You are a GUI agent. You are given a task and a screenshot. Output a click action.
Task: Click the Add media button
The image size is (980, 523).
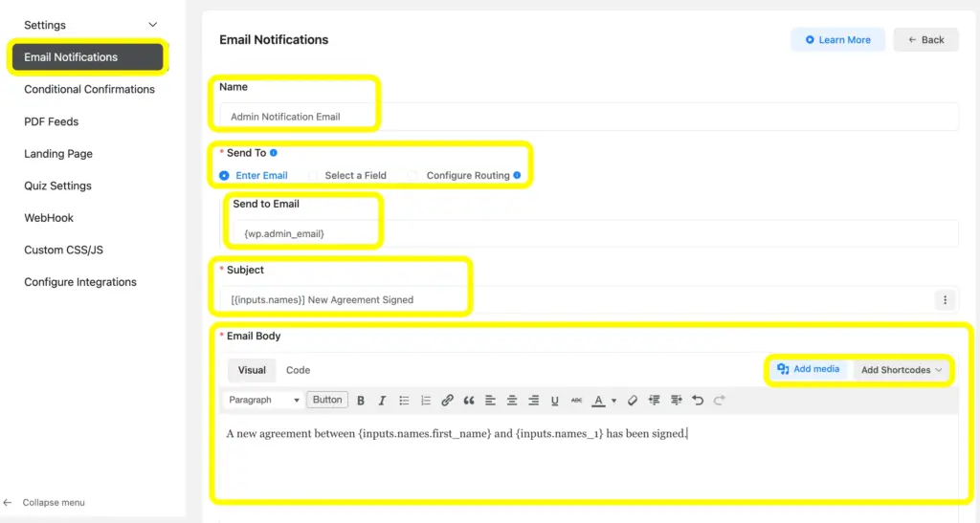point(808,369)
